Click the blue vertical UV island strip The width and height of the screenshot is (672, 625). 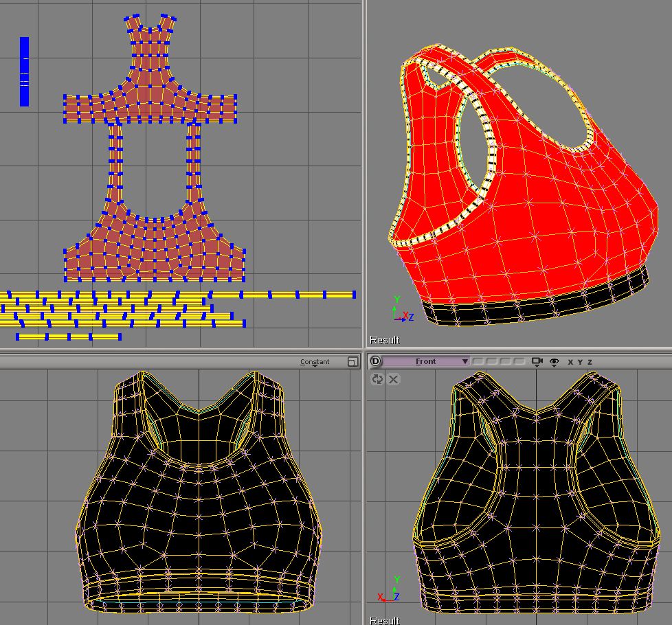pyautogui.click(x=25, y=71)
